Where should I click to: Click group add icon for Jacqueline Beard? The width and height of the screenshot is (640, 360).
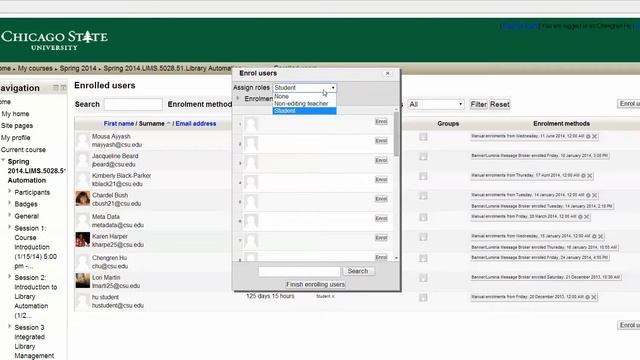423,157
